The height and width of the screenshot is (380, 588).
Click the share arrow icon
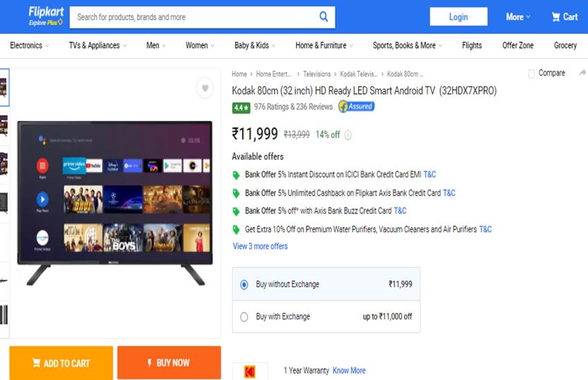pyautogui.click(x=582, y=73)
